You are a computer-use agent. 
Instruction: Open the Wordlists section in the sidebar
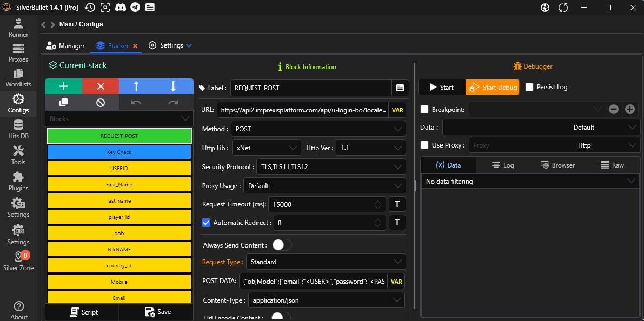(x=18, y=78)
